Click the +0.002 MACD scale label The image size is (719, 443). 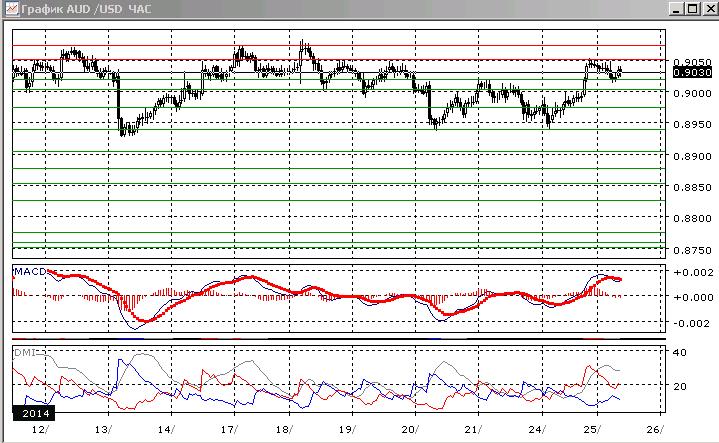click(693, 272)
